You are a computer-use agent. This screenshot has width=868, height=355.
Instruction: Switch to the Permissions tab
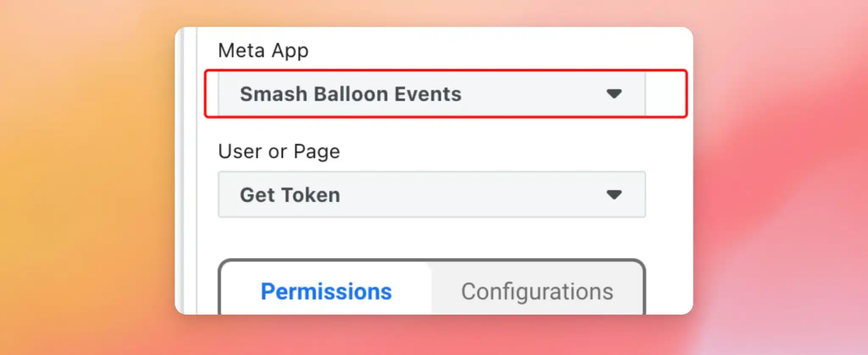pos(326,291)
